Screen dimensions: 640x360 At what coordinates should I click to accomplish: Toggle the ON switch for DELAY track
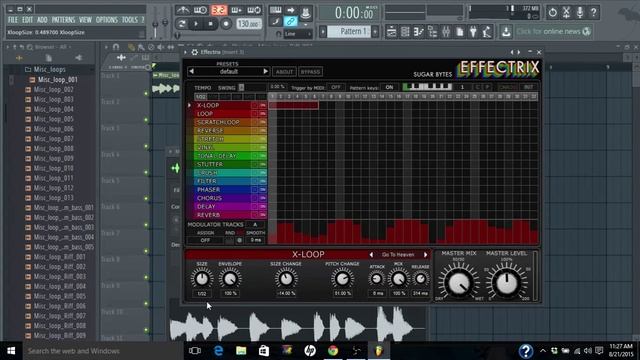[262, 207]
